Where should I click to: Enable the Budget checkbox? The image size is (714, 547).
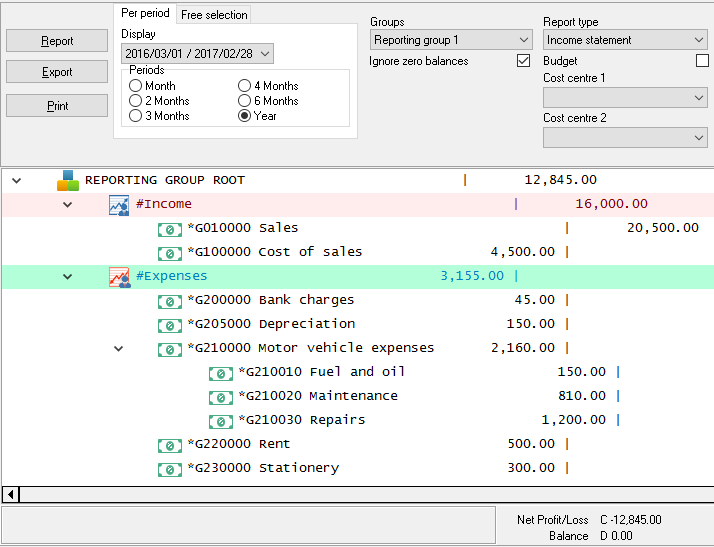pyautogui.click(x=702, y=61)
